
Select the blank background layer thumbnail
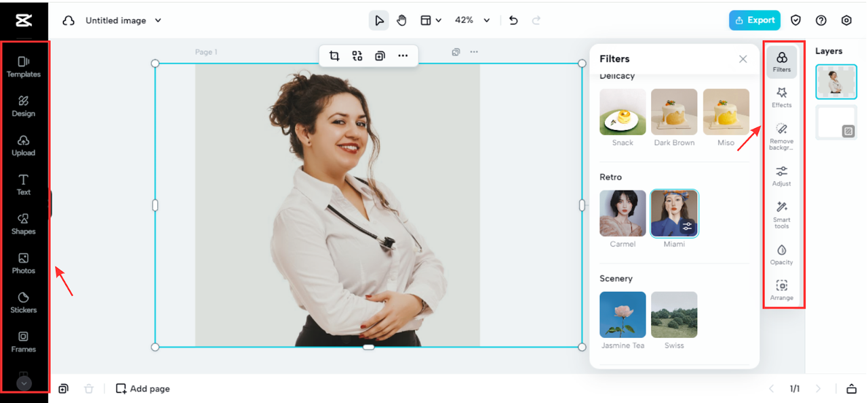click(x=836, y=123)
